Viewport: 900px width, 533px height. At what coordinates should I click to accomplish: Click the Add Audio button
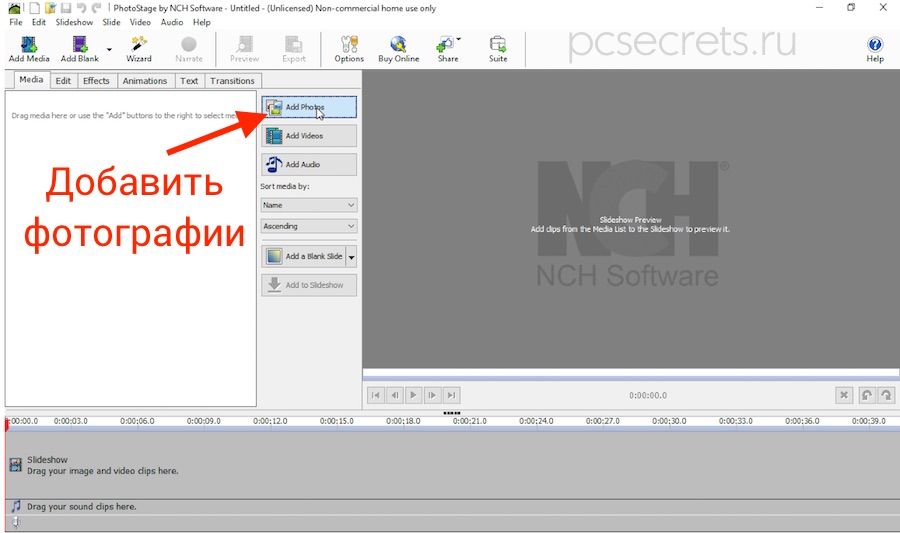coord(309,165)
